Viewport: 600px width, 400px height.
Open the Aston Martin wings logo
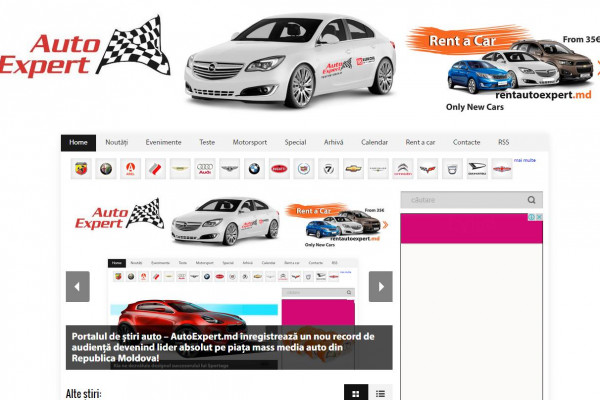[x=180, y=168]
